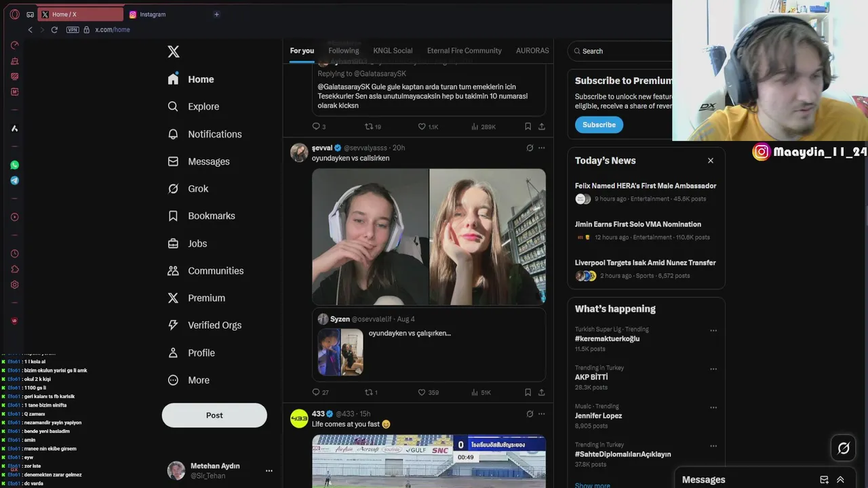This screenshot has width=868, height=488.
Task: View analytics showing 289K views
Action: [484, 127]
